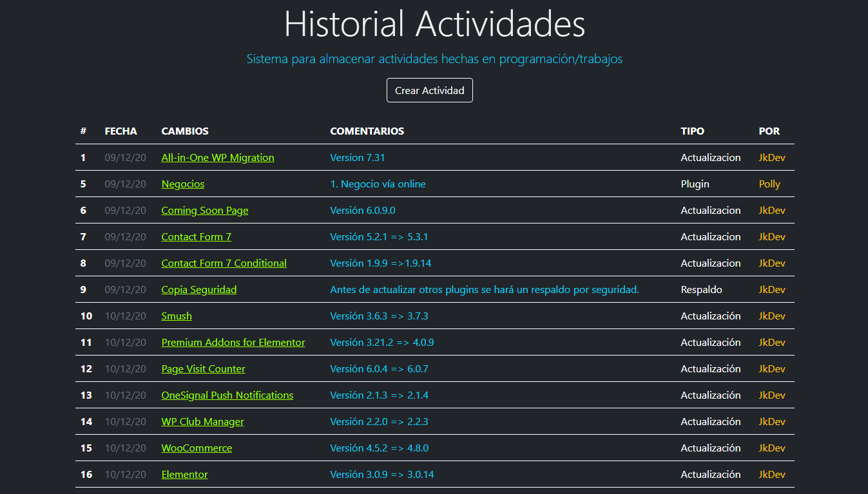
Task: Click row number 15
Action: pyautogui.click(x=86, y=448)
